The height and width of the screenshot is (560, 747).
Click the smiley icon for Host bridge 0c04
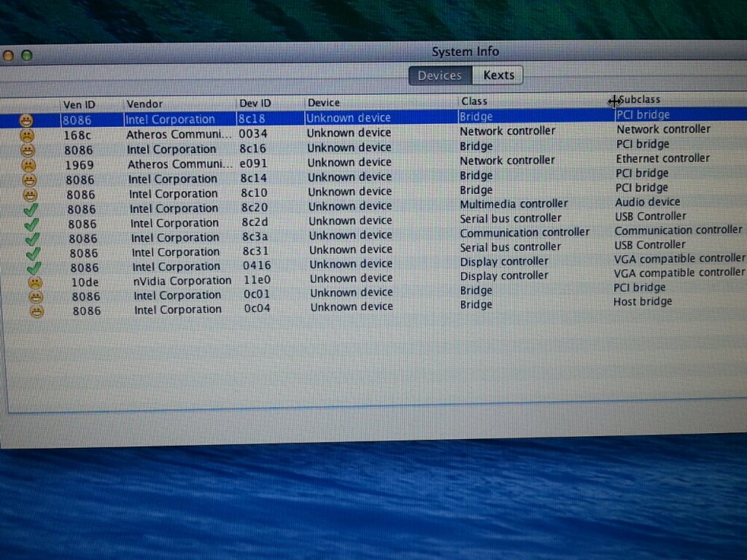[x=37, y=311]
